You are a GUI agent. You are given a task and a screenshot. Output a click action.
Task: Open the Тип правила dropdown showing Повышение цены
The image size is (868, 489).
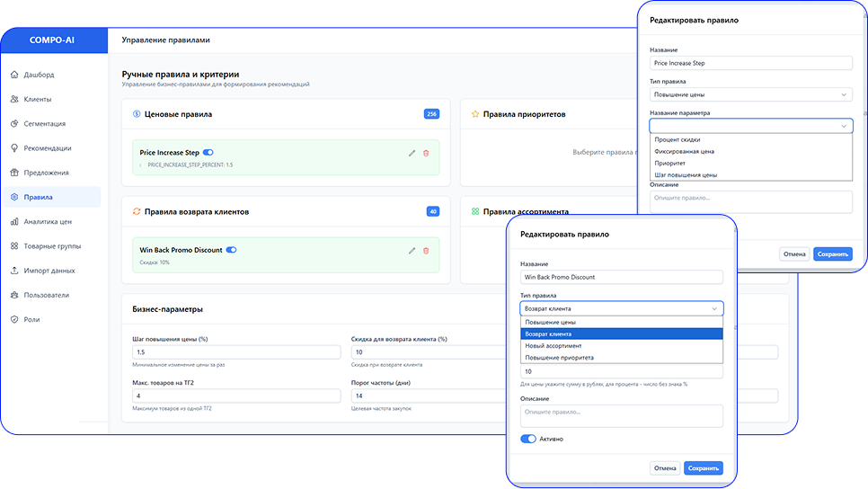coord(750,94)
